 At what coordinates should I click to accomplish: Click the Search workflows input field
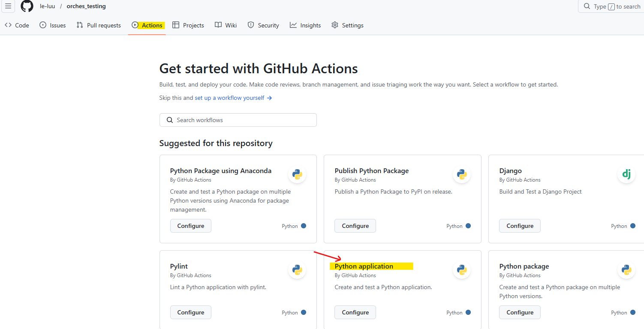238,120
